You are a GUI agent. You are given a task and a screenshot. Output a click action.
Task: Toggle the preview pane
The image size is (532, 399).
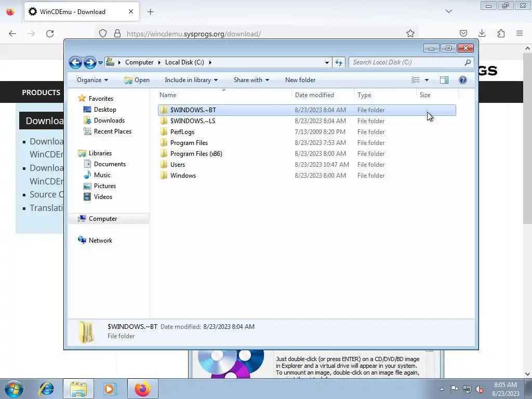(x=444, y=80)
